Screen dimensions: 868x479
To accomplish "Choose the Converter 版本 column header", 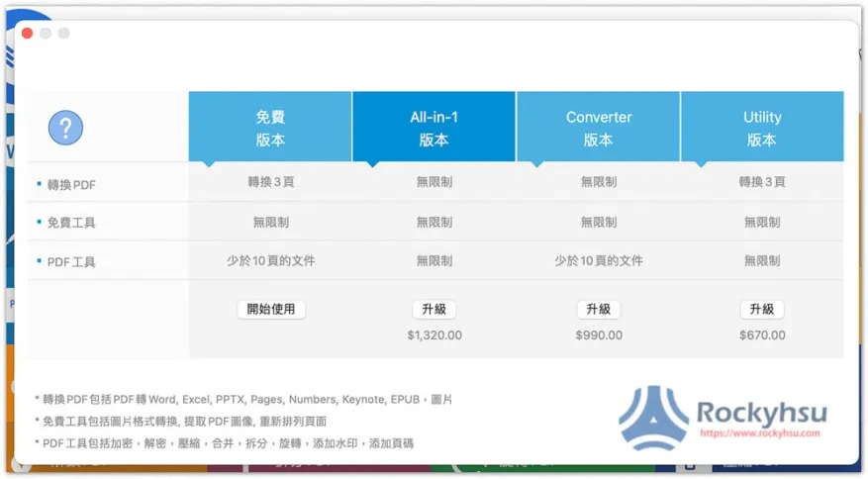I will (x=598, y=128).
